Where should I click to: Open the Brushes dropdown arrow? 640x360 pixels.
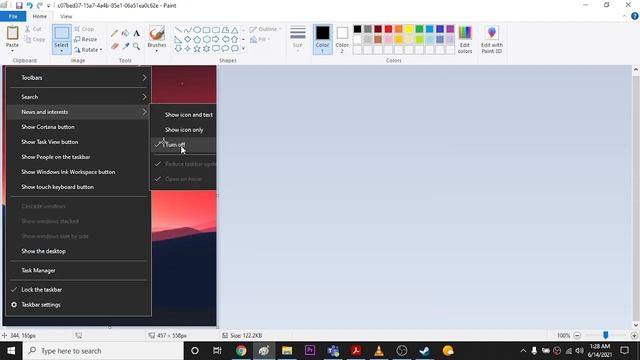coord(157,51)
